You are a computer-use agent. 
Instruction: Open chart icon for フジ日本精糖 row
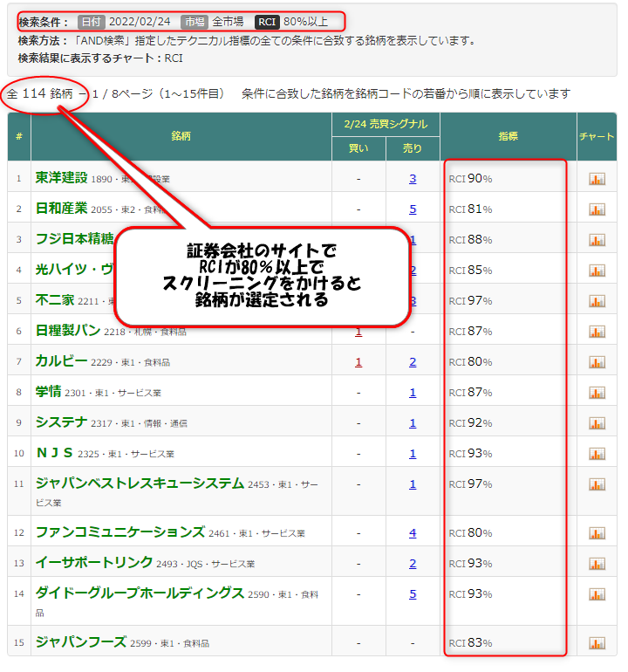(x=597, y=240)
